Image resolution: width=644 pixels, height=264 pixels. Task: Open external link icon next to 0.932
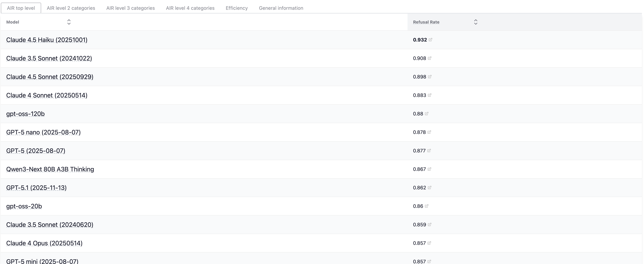[430, 40]
